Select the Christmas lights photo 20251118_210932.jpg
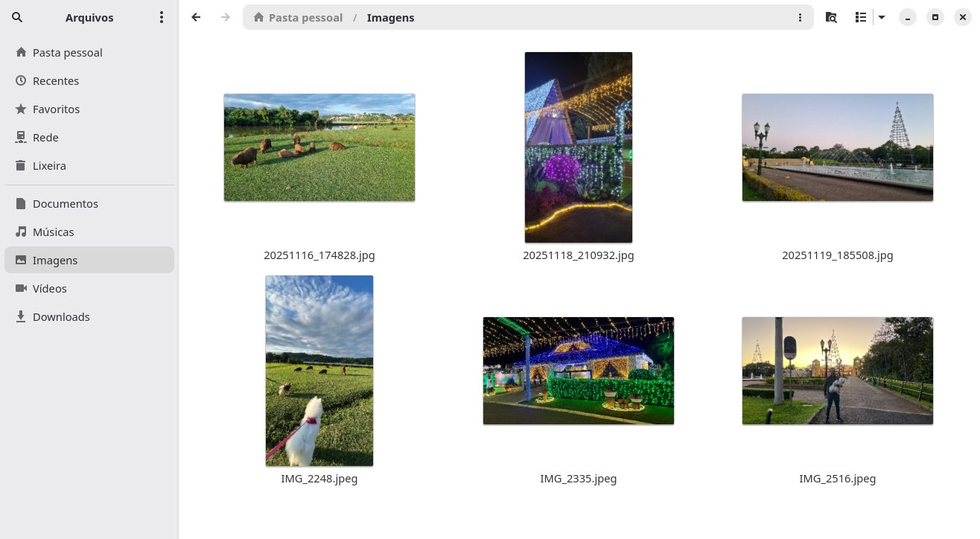 [x=579, y=147]
